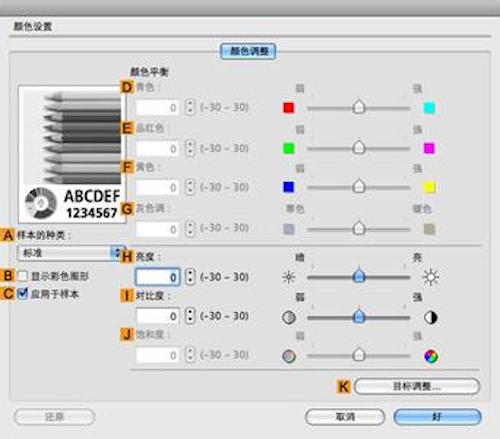Click the blue swatch beside the yellow slider
This screenshot has height=439, width=500.
289,187
